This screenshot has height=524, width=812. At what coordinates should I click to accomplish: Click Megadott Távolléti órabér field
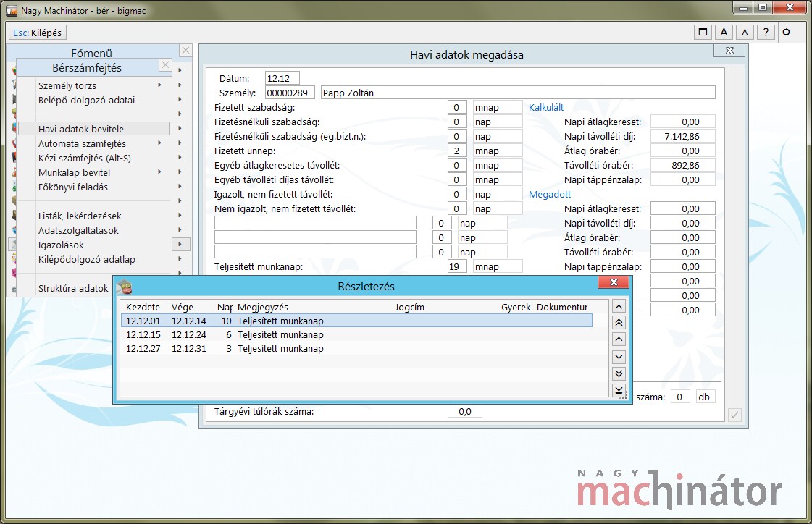[683, 252]
